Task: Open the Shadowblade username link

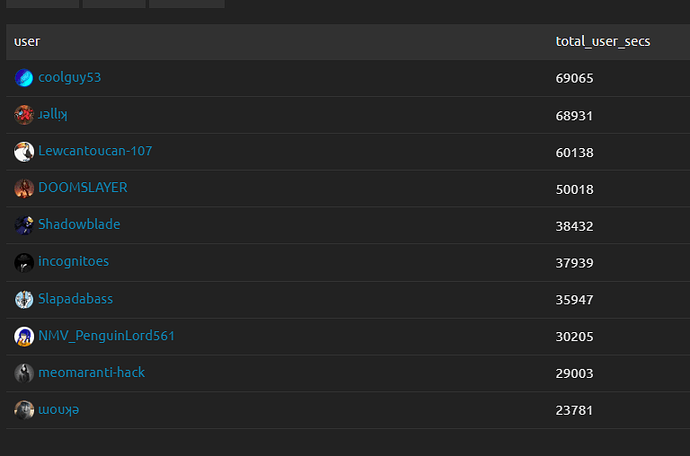Action: 79,225
